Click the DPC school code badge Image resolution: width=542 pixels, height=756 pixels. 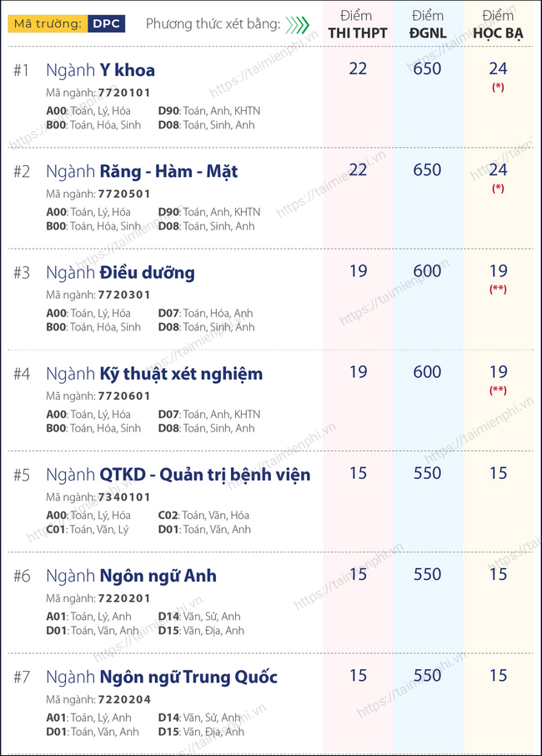107,23
